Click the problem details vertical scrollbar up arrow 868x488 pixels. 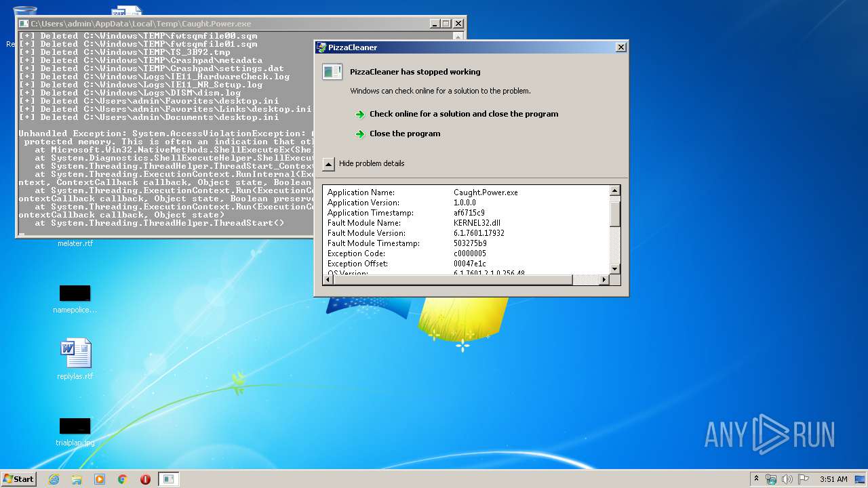point(615,191)
